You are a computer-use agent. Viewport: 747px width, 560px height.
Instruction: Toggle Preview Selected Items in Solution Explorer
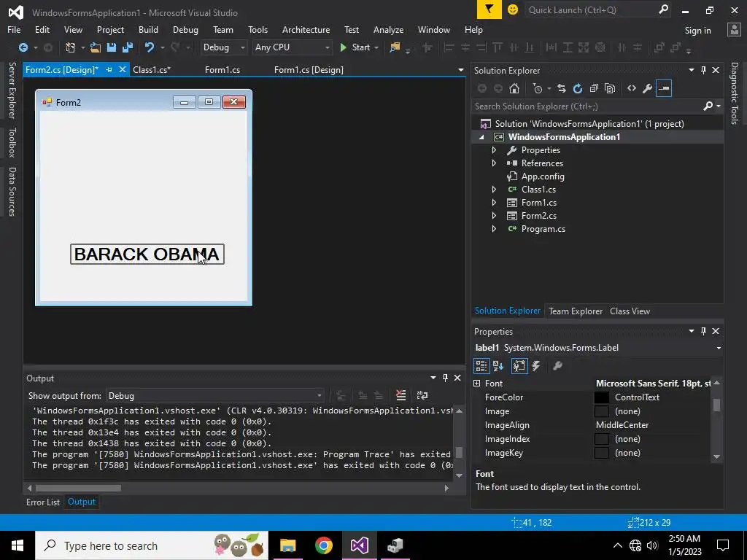pyautogui.click(x=664, y=88)
